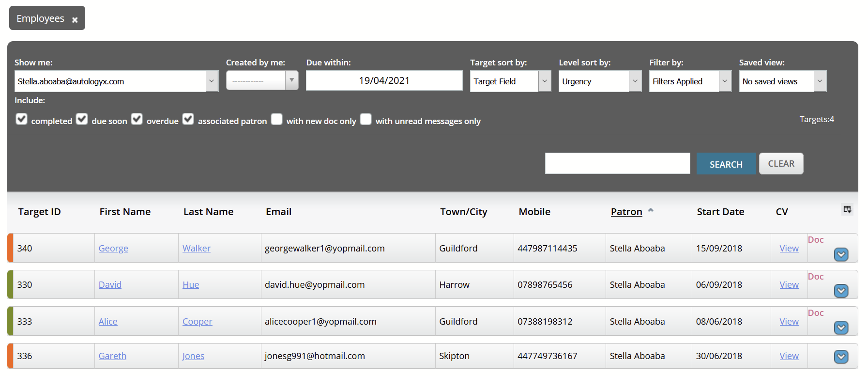Select email jonesg991@hotmail.com
Image resolution: width=868 pixels, height=376 pixels.
click(x=315, y=356)
